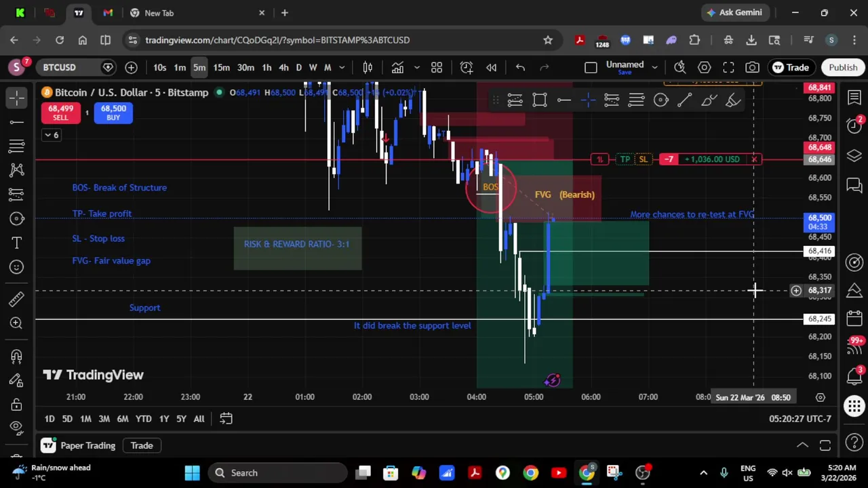The image size is (868, 488).
Task: Click the red 68,499 SELL button
Action: [x=60, y=113]
